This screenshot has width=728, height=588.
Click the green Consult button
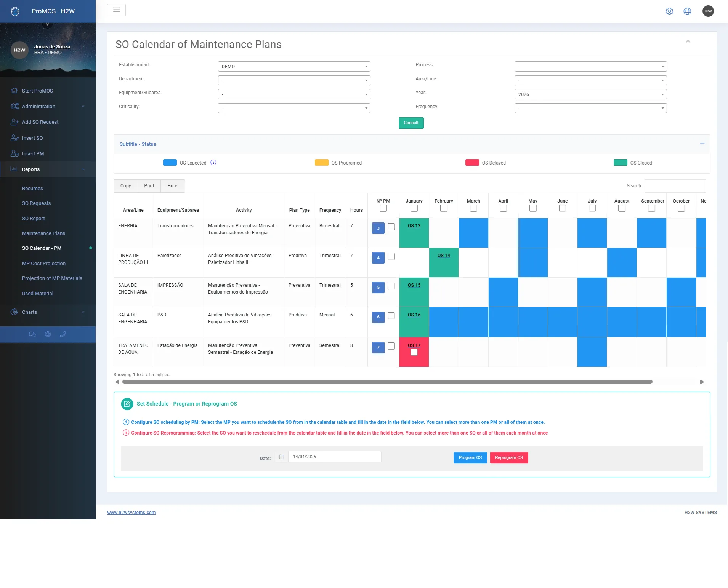tap(411, 123)
